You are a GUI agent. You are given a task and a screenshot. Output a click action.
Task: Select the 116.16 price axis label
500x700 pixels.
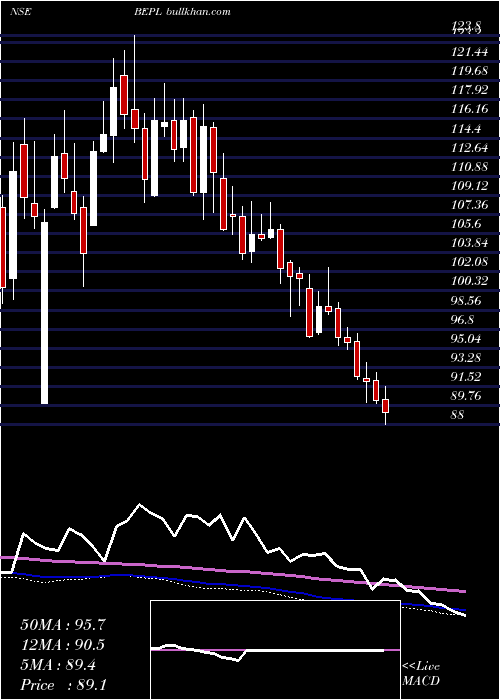[x=469, y=109]
